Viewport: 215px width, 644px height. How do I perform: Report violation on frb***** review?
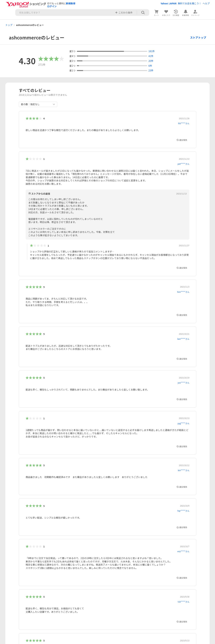tap(182, 140)
